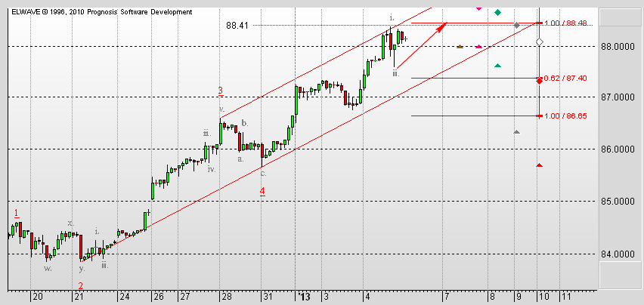This screenshot has width=644, height=305.
Task: Click the gray diamond marker near 88.48
Action: [x=517, y=26]
